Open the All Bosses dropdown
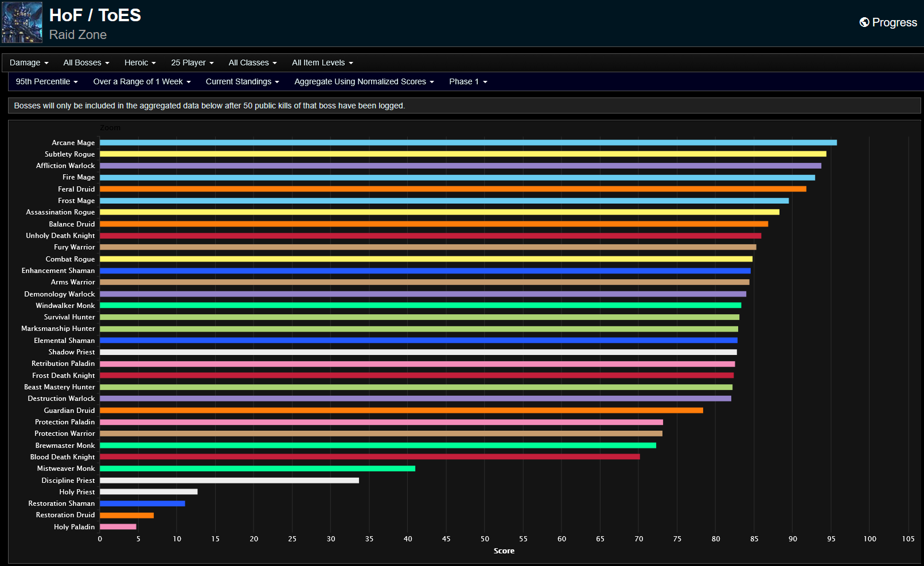 (86, 63)
